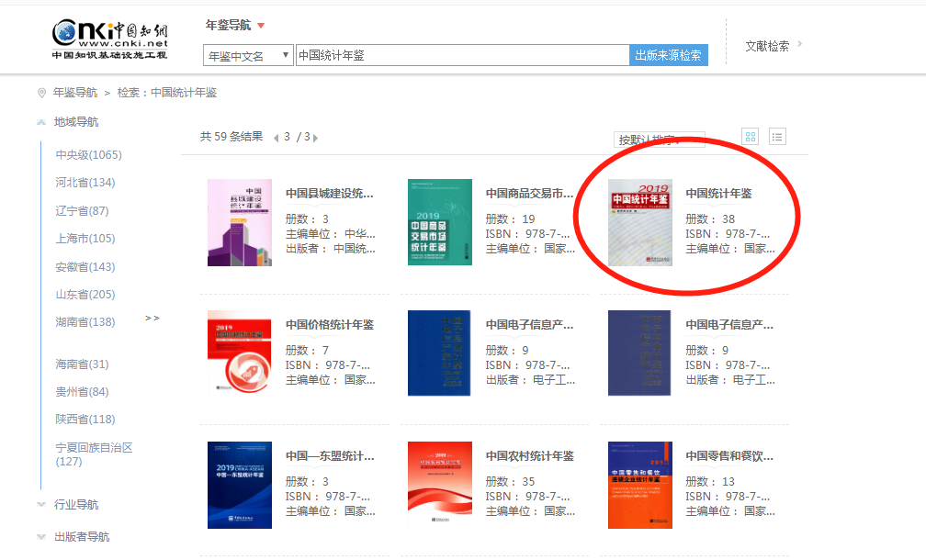The height and width of the screenshot is (560, 926).
Task: Open the 中国—东盟统计年鉴 cover thumbnail
Action: pyautogui.click(x=240, y=485)
